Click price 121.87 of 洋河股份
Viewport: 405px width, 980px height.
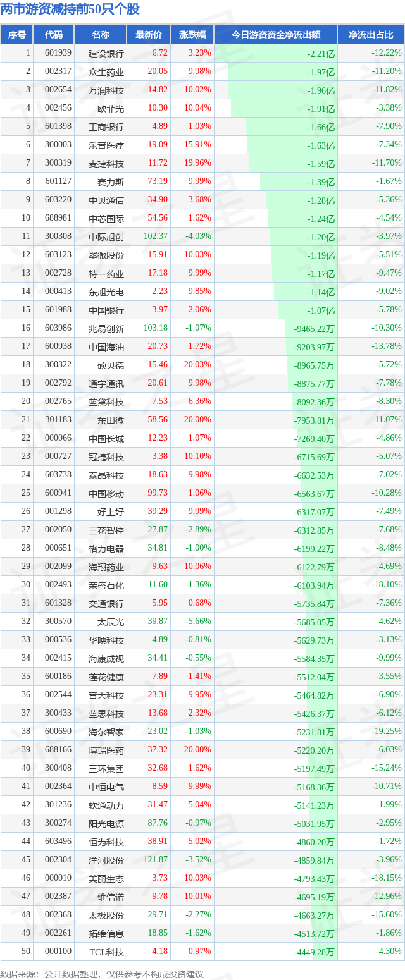pos(156,860)
